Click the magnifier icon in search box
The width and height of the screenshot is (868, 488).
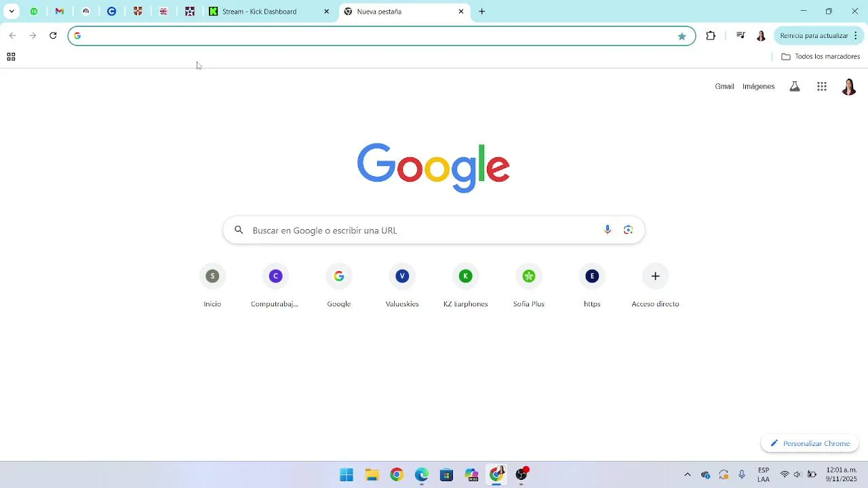[x=239, y=230]
